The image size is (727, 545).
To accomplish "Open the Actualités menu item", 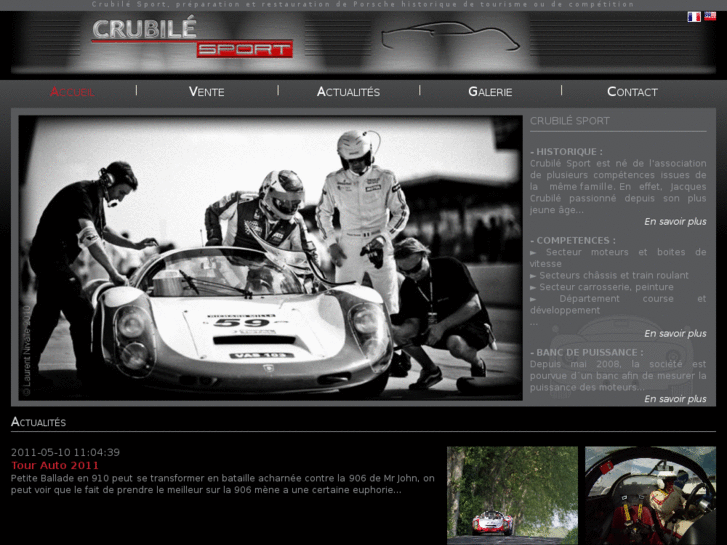I will click(348, 92).
